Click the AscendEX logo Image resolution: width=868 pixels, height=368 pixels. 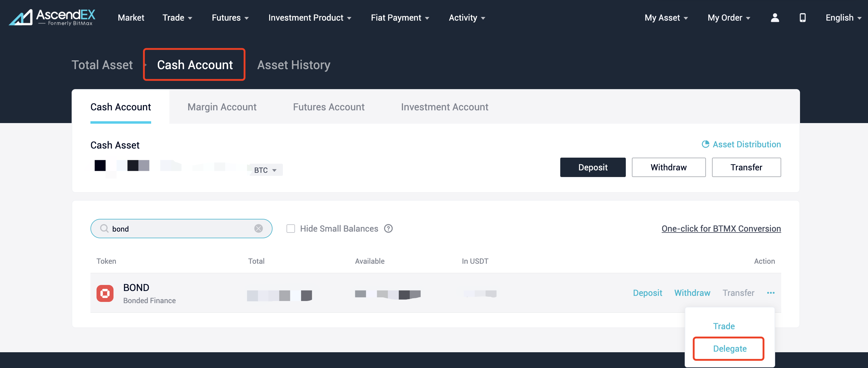[52, 17]
